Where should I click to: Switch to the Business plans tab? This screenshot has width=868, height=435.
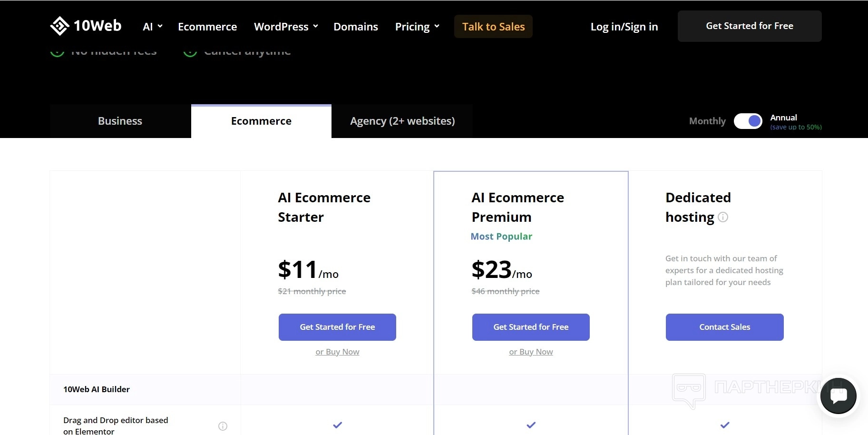[120, 121]
